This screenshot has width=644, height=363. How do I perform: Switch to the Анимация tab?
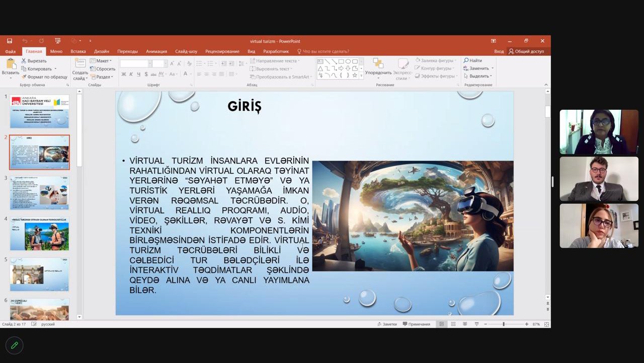coord(156,51)
